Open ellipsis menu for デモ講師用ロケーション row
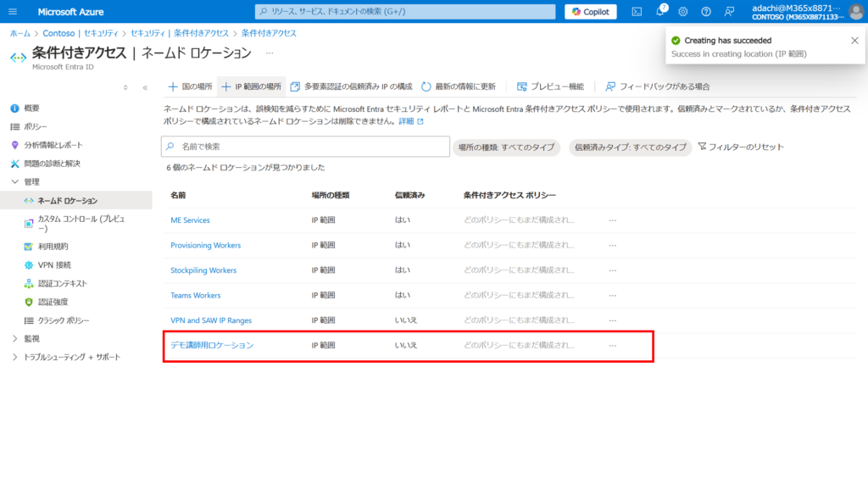The width and height of the screenshot is (868, 500). 613,345
